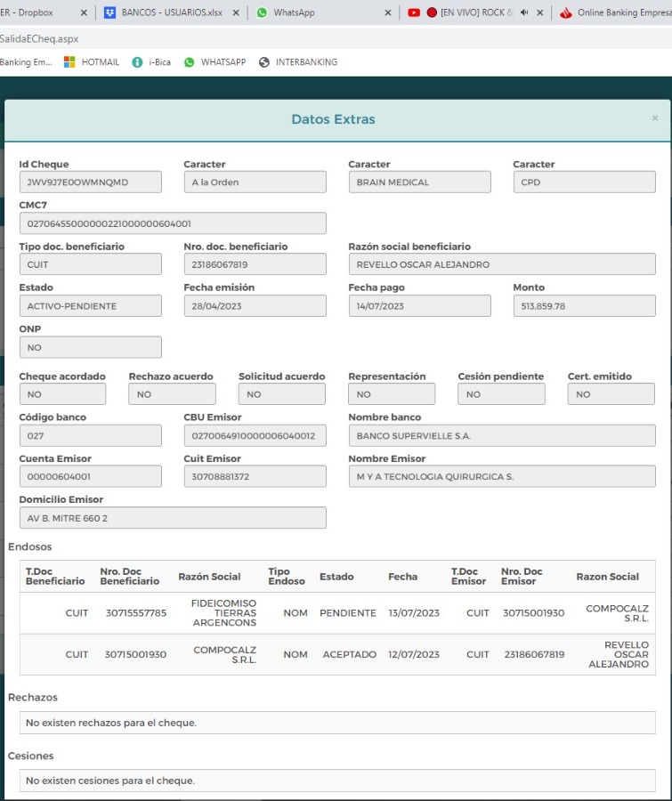The height and width of the screenshot is (801, 672).
Task: Click the Solicitud acuerdo field
Action: (x=282, y=394)
